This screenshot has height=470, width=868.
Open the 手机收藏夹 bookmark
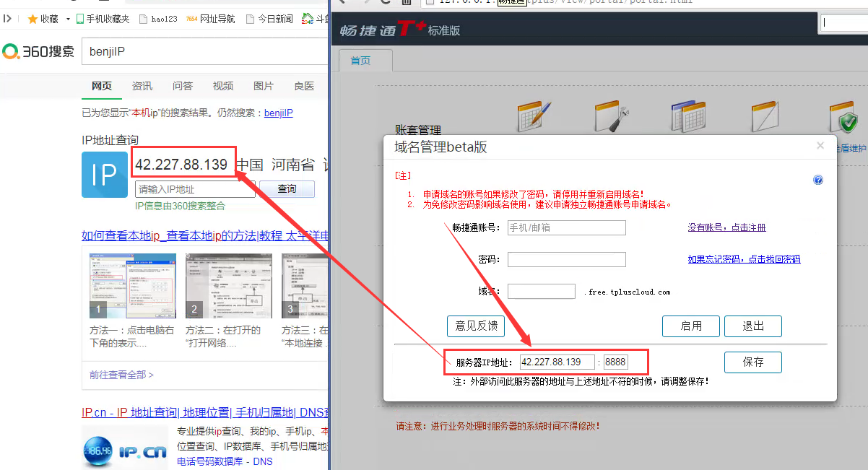[103, 19]
